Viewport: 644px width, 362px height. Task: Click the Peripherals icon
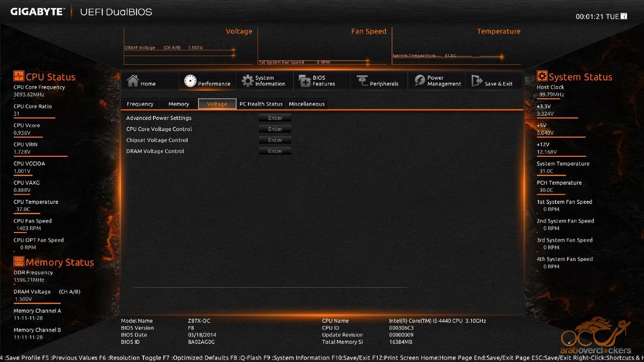[x=362, y=81]
